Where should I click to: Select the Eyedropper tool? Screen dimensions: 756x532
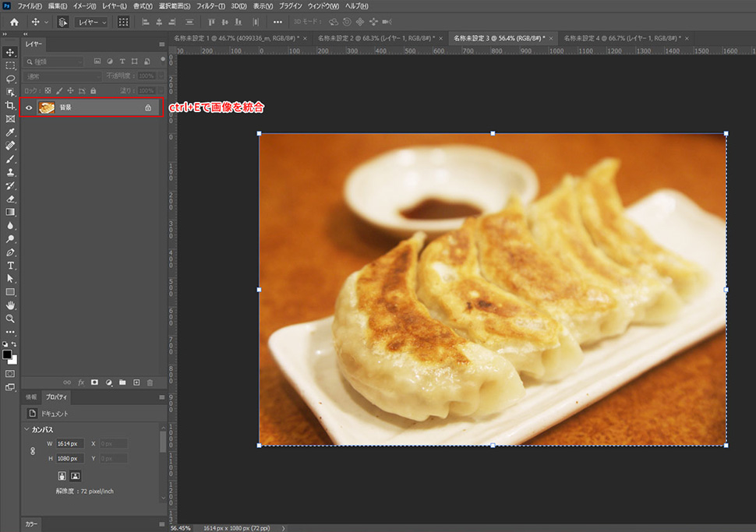point(10,132)
